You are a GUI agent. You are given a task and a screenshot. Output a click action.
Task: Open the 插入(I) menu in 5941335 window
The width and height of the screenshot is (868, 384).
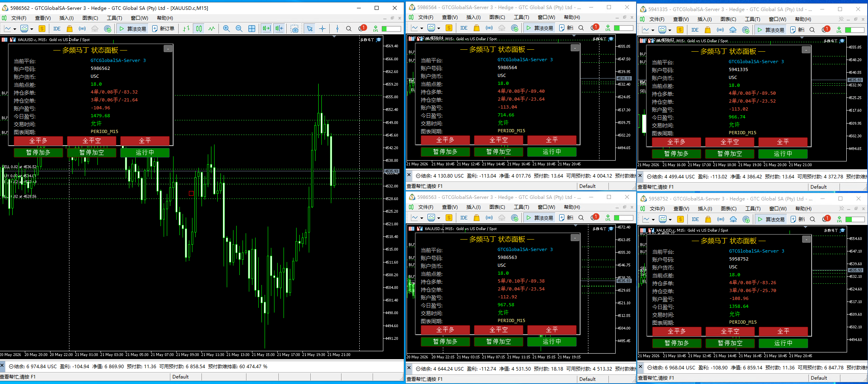click(x=704, y=19)
